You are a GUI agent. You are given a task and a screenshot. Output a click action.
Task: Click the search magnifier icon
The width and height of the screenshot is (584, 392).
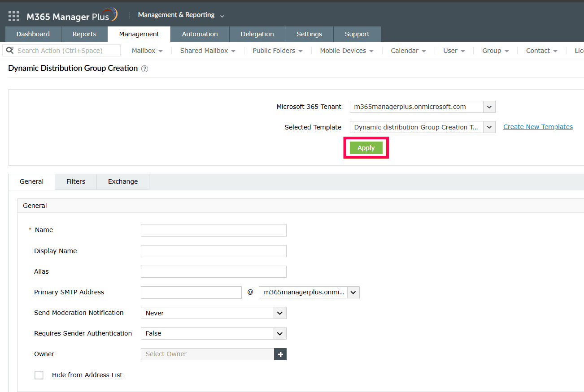point(9,50)
